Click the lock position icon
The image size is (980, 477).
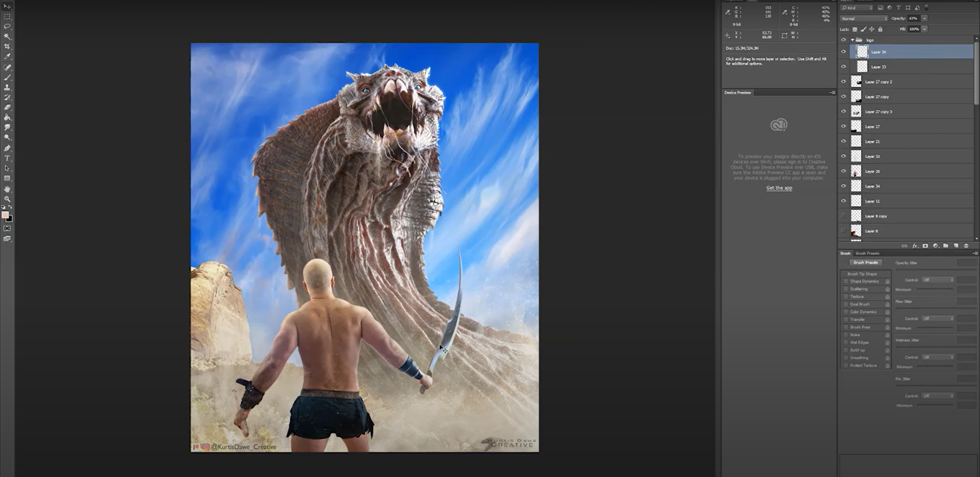(872, 29)
